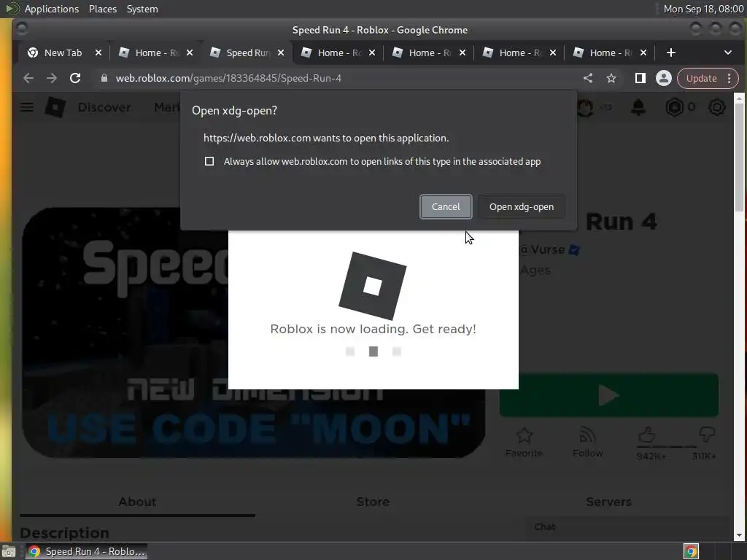Viewport: 747px width, 560px height.
Task: Like the game with thumbs up
Action: 646,435
